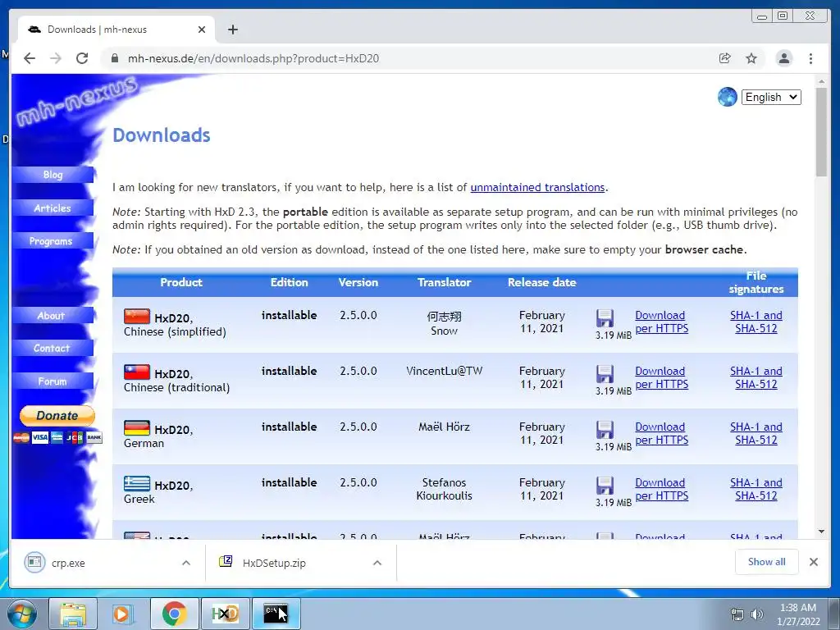The image size is (840, 630).
Task: Open the Articles sidebar menu item
Action: 52,208
